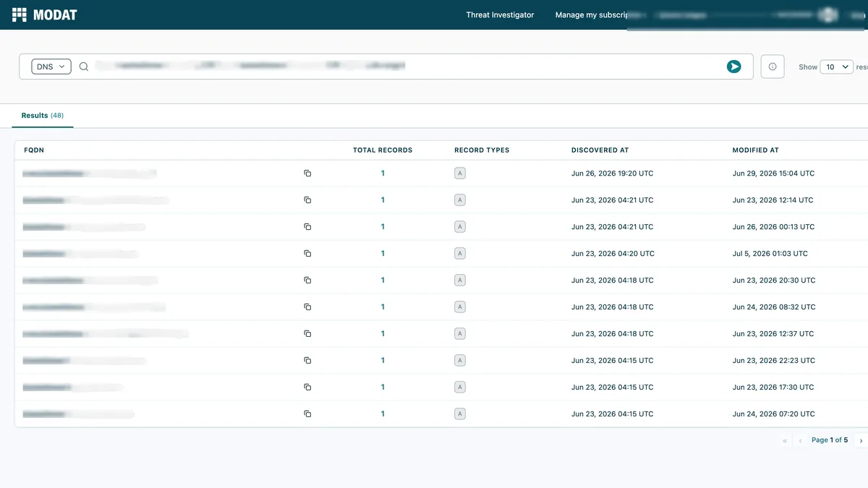Go to the next results page
868x488 pixels.
861,440
